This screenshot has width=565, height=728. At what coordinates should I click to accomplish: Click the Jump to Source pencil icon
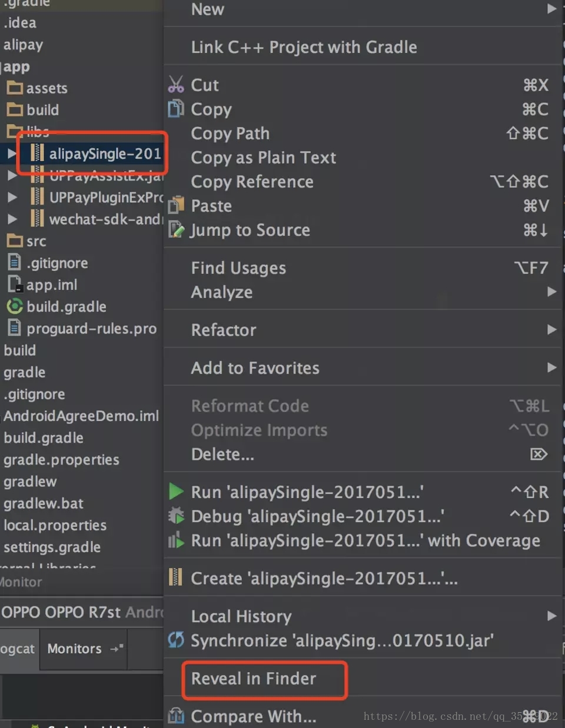point(176,229)
